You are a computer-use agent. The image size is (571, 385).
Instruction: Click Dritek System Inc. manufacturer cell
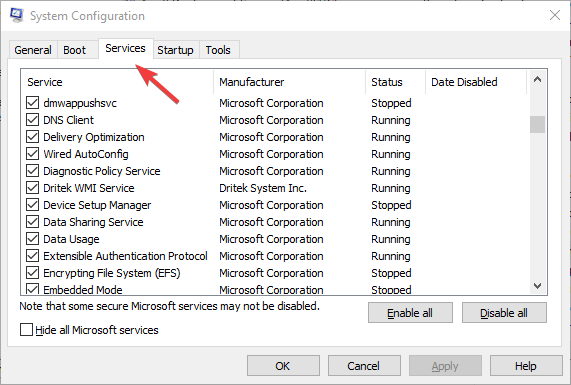pyautogui.click(x=263, y=188)
